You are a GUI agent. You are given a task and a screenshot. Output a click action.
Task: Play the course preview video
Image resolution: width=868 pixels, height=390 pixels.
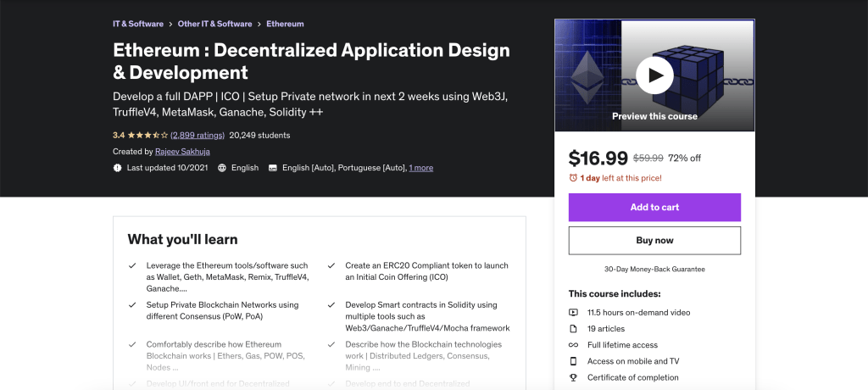654,75
